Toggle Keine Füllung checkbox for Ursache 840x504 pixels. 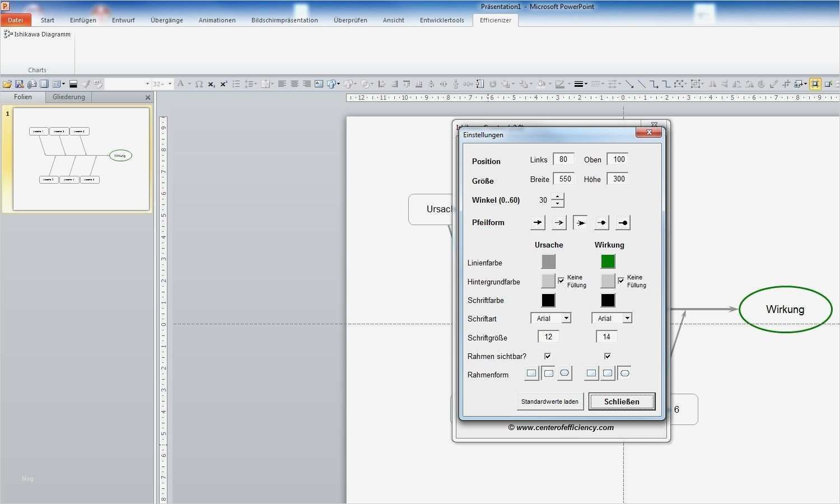(x=561, y=281)
